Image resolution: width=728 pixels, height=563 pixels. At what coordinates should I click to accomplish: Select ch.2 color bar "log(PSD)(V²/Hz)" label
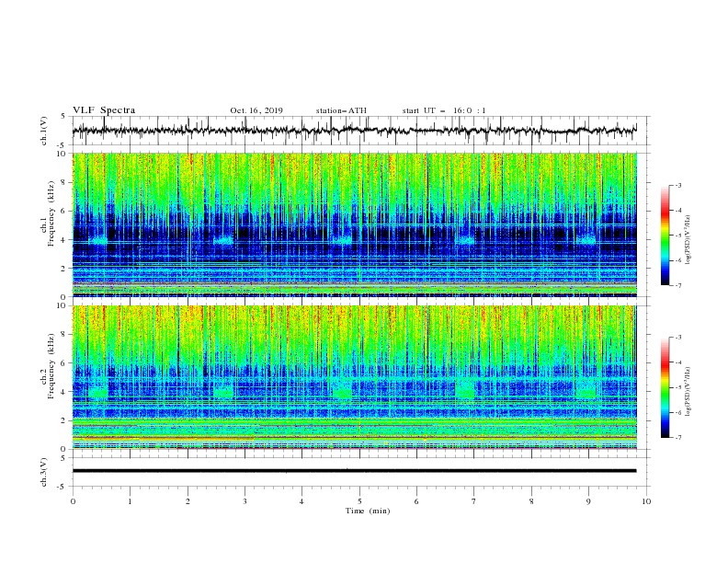coord(688,392)
